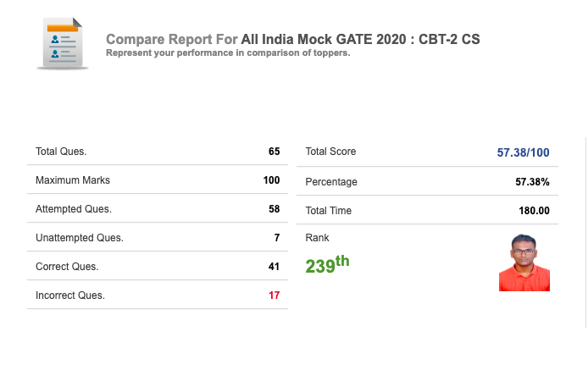This screenshot has height=381, width=588.
Task: Click All India Mock GATE 2020 title
Action: [x=360, y=39]
